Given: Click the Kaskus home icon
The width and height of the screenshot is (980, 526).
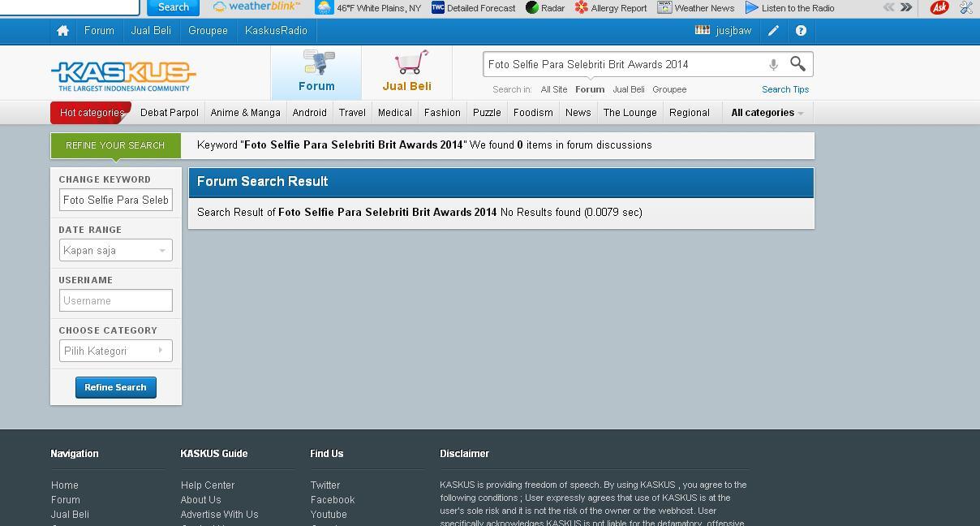Looking at the screenshot, I should click(x=62, y=31).
